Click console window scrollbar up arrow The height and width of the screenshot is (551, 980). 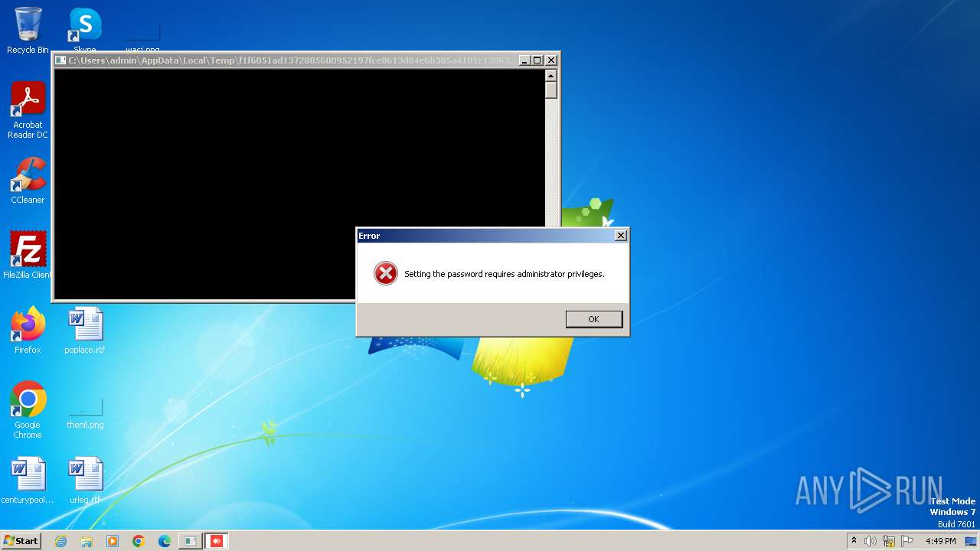click(550, 75)
